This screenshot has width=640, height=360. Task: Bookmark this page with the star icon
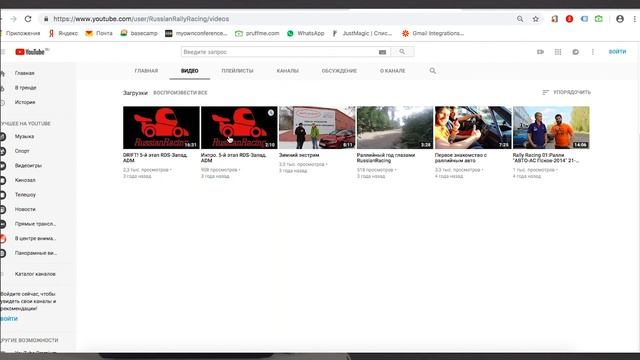coord(536,19)
